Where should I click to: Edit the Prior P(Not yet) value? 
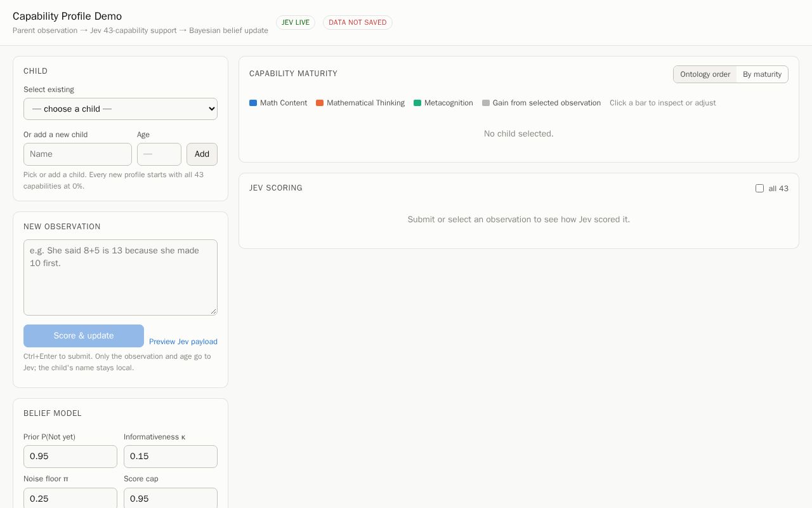pos(70,457)
